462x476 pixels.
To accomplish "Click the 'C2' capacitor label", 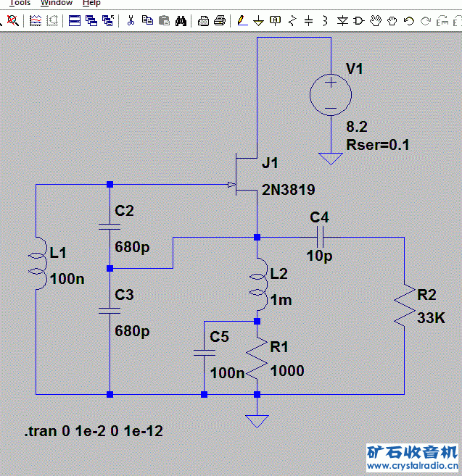I will tap(124, 211).
